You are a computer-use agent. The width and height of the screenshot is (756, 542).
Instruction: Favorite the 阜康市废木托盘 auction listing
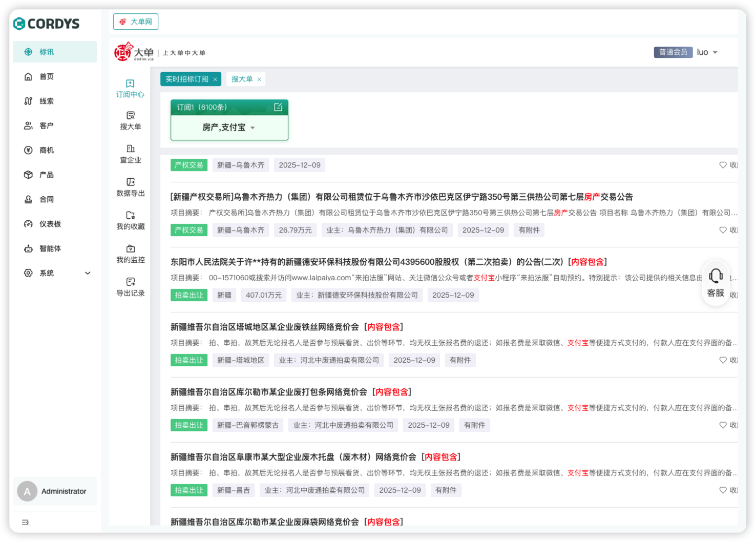(x=723, y=490)
